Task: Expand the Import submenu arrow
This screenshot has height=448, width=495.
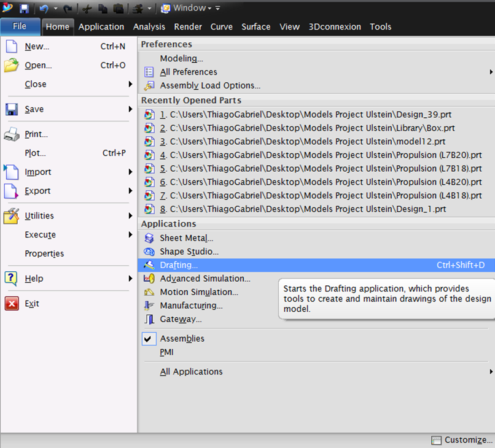Action: (x=130, y=172)
